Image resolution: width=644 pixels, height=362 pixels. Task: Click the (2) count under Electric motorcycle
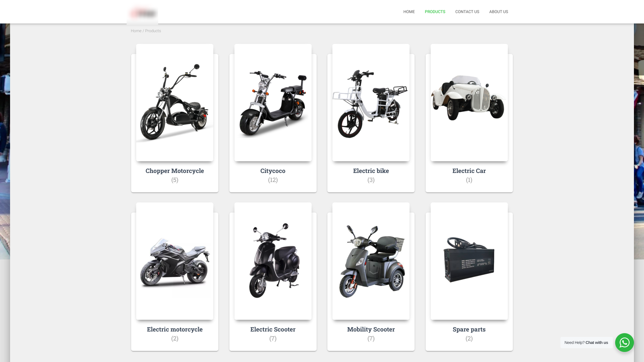pos(175,339)
